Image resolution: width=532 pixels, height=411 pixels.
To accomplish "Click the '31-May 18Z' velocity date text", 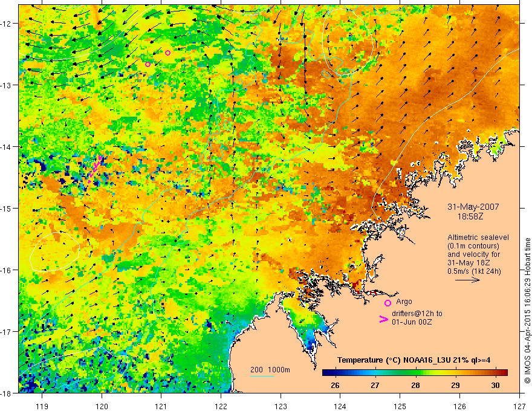I will click(469, 263).
